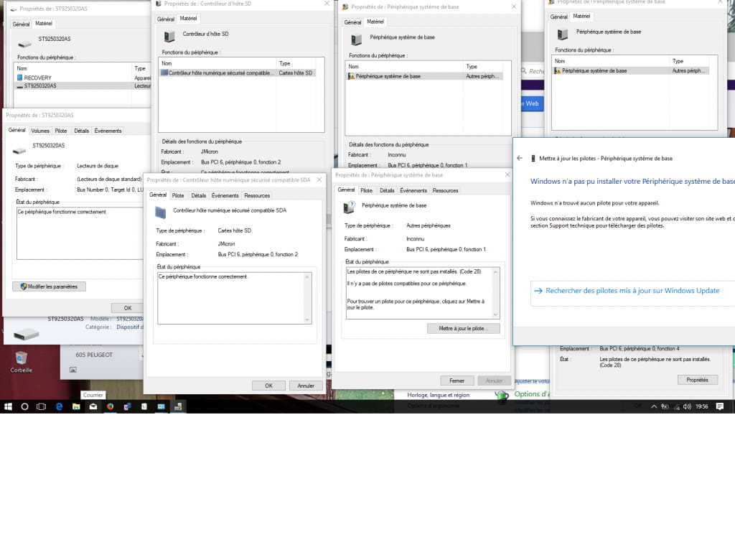The image size is (735, 560).
Task: Select the RECOVERY row in device functions list
Action: pyautogui.click(x=83, y=78)
